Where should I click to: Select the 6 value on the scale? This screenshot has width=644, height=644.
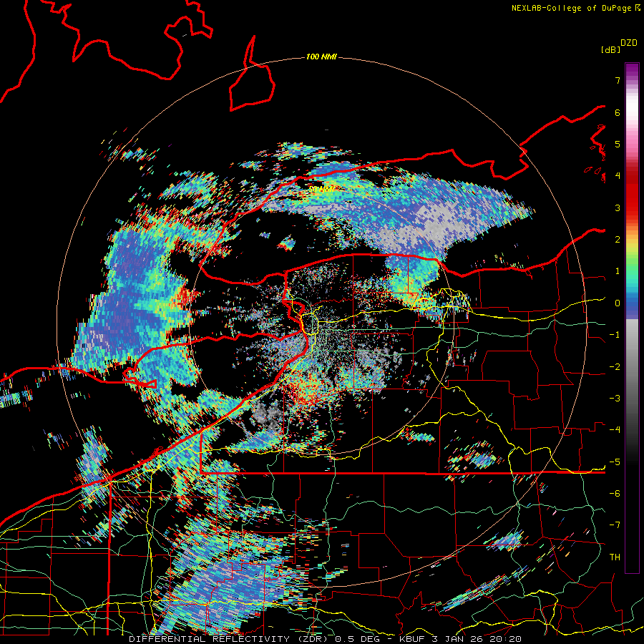(618, 112)
